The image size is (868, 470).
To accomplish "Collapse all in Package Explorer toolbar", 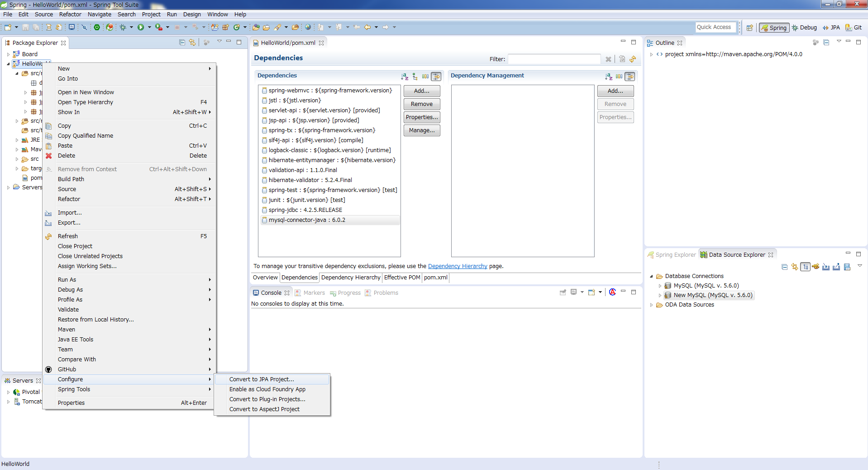I will pyautogui.click(x=182, y=43).
